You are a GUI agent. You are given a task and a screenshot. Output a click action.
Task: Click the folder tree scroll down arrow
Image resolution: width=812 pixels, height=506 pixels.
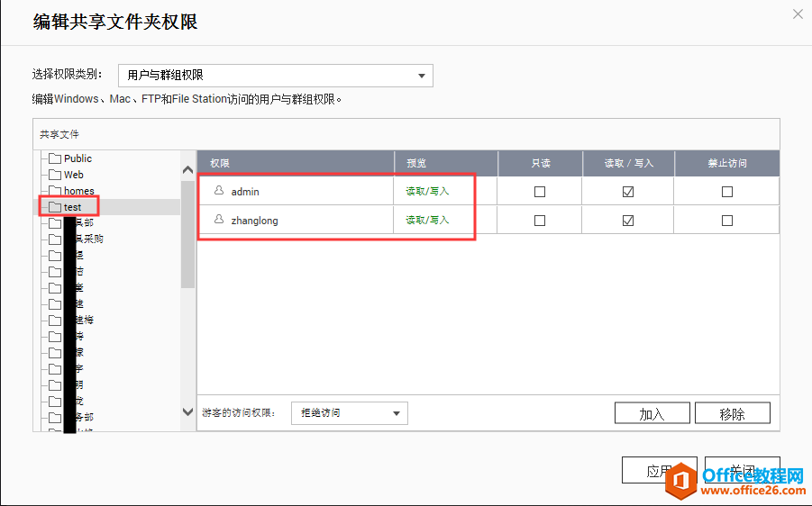[188, 411]
